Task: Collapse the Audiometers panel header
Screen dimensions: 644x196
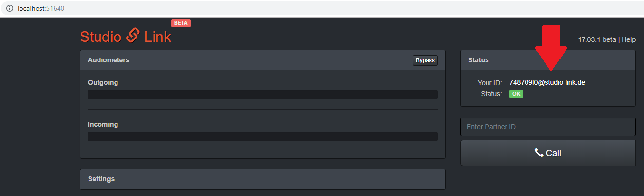Action: pyautogui.click(x=244, y=60)
